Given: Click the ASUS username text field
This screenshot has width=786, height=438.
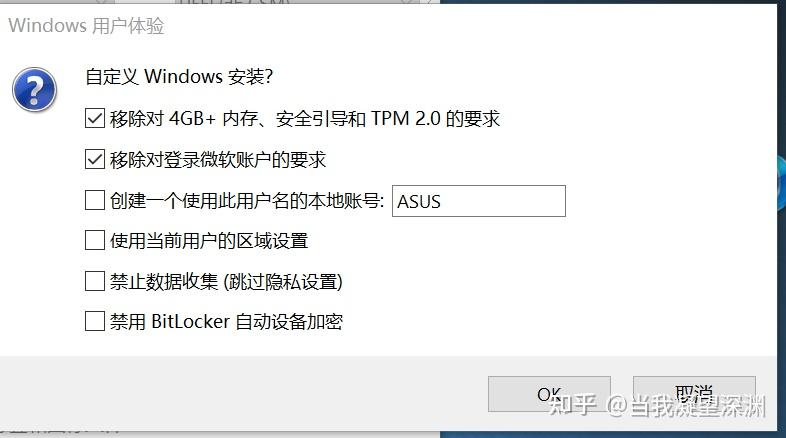Looking at the screenshot, I should 479,201.
